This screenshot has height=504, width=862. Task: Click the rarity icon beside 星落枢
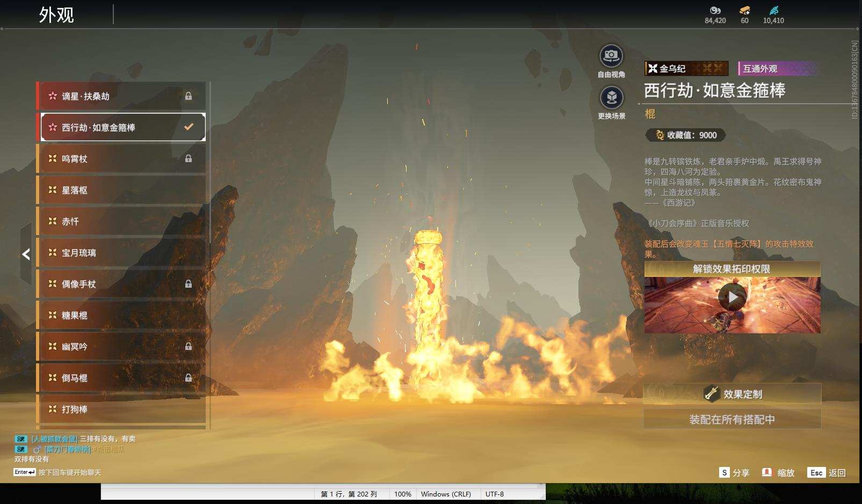(53, 190)
